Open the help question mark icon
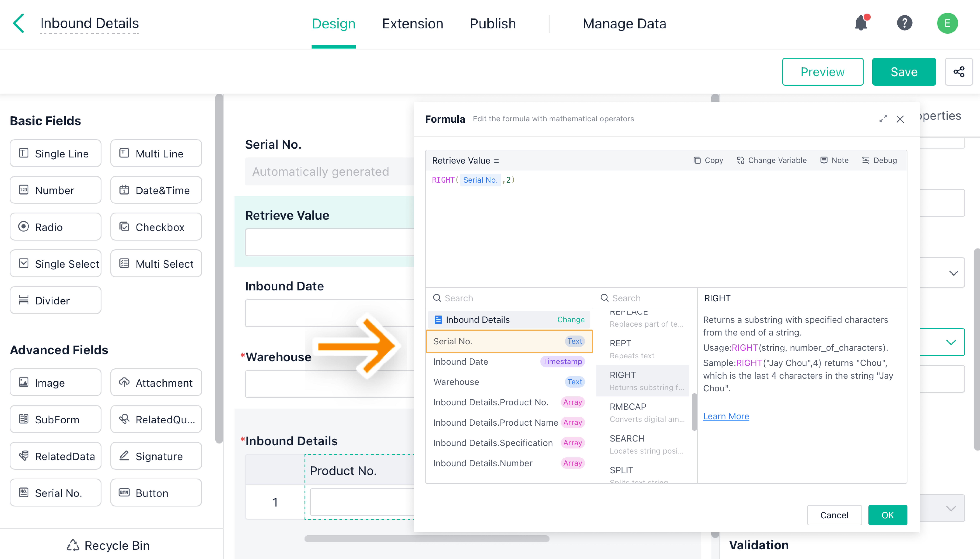This screenshot has height=559, width=980. tap(904, 23)
